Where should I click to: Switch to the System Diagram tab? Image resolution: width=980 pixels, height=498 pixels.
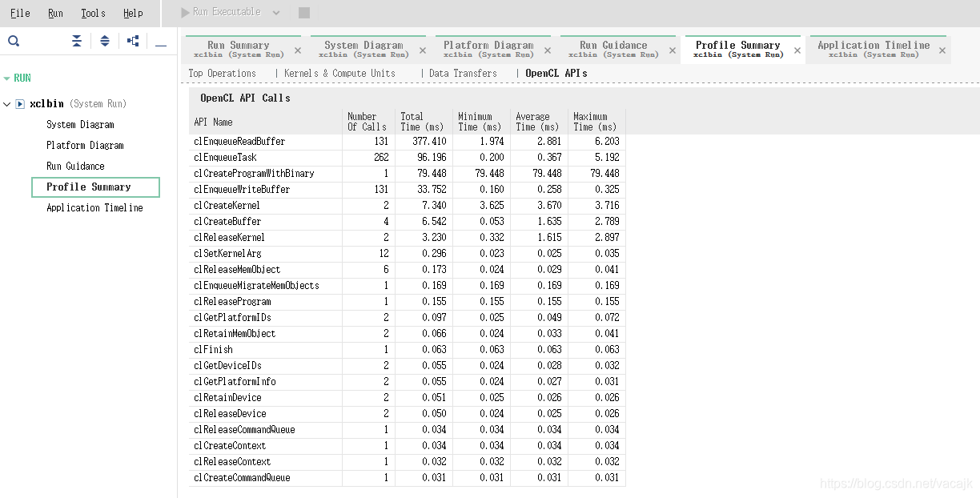tap(363, 50)
